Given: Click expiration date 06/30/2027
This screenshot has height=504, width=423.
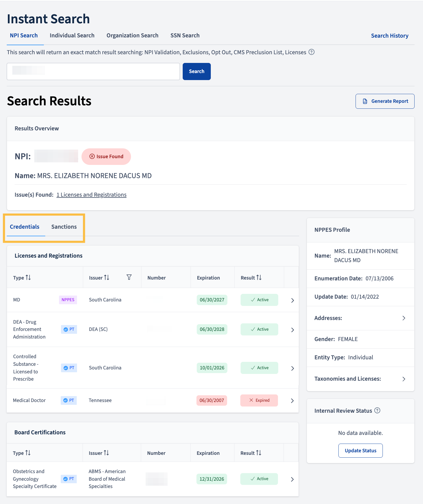Looking at the screenshot, I should click(x=212, y=300).
